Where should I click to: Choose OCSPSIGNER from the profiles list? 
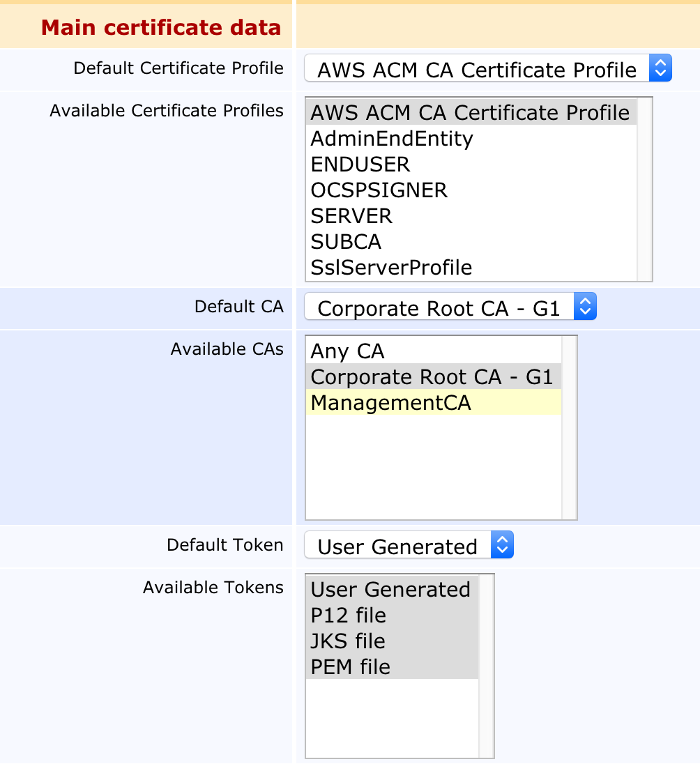pyautogui.click(x=379, y=190)
